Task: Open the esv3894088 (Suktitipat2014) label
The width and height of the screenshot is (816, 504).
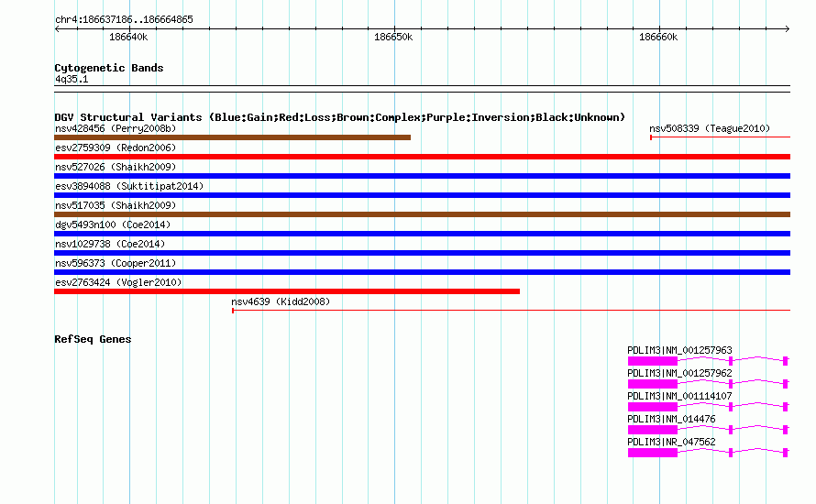Action: tap(129, 186)
